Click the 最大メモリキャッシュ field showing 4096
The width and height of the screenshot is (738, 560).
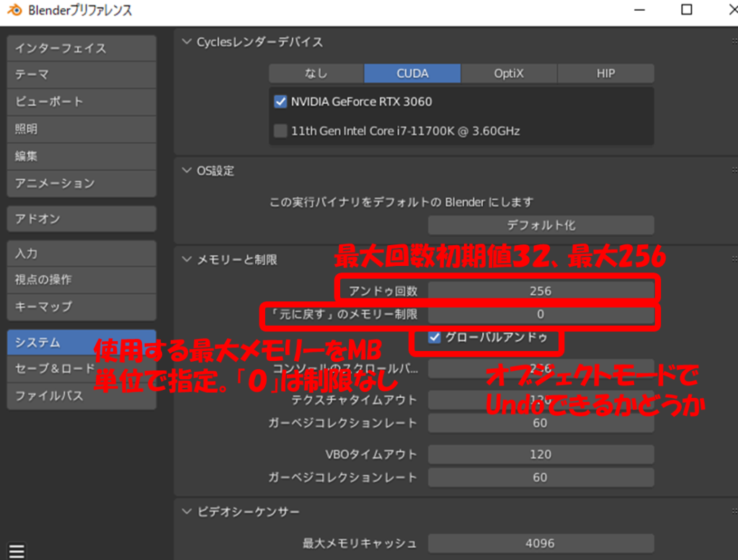pyautogui.click(x=541, y=543)
